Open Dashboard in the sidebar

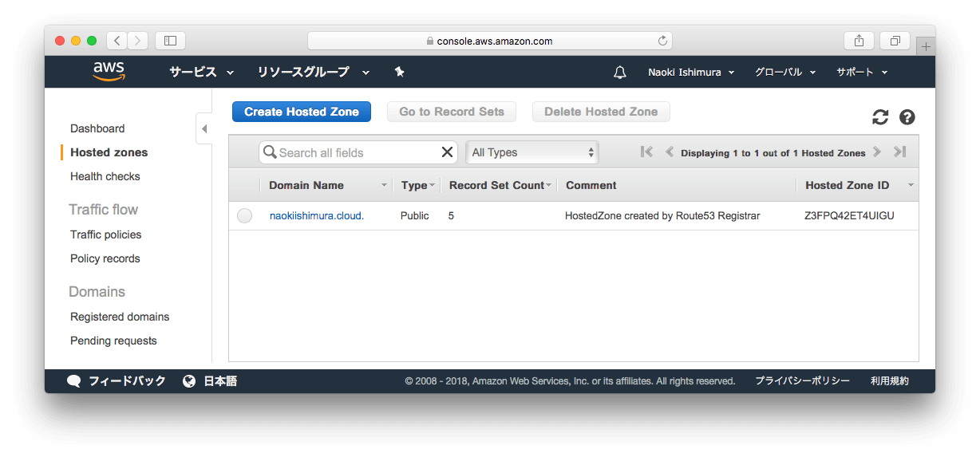click(x=97, y=128)
